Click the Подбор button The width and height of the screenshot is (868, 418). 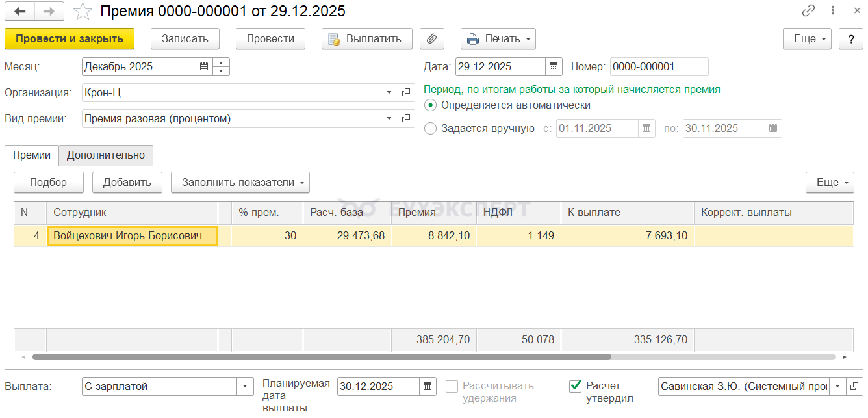49,182
